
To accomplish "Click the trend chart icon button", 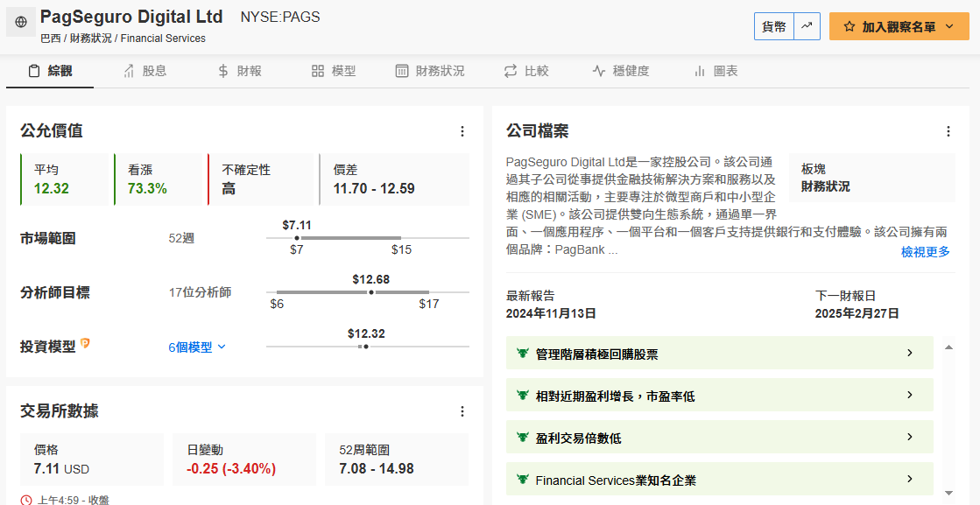I will coord(807,26).
